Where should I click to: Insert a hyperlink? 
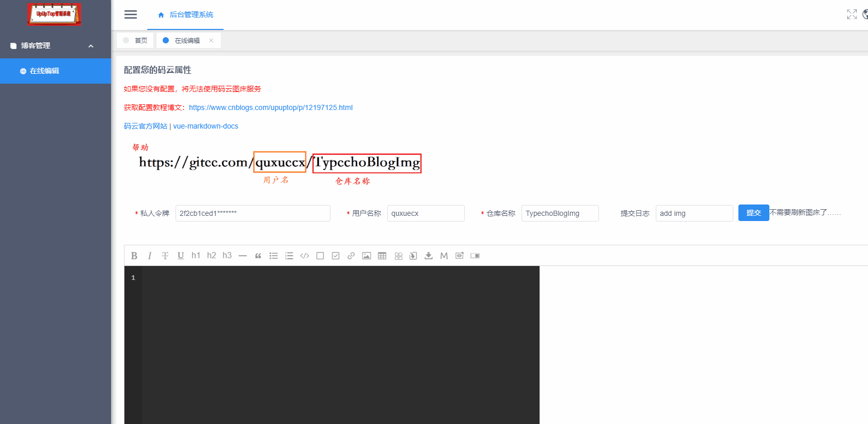(351, 256)
